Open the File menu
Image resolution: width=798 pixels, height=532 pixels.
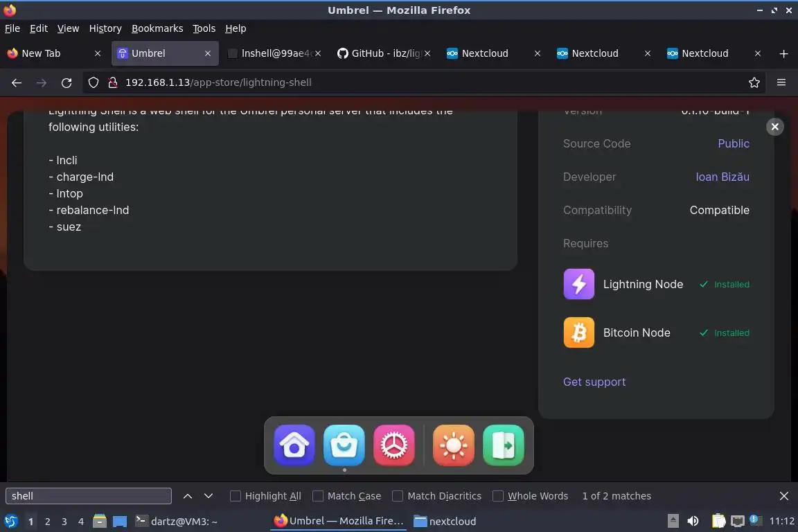(x=12, y=28)
